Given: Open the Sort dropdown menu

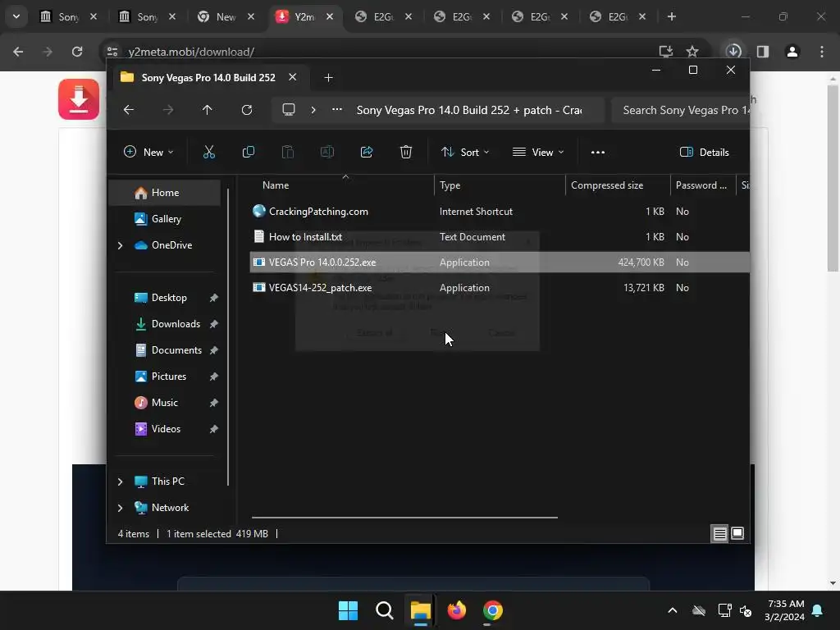Looking at the screenshot, I should tap(465, 152).
